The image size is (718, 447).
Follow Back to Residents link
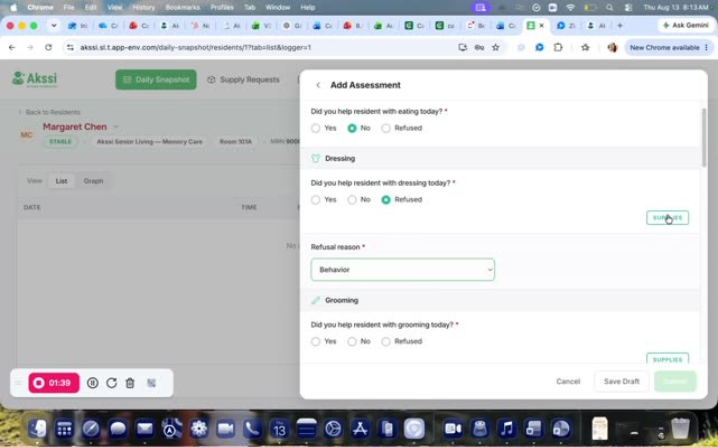[x=49, y=112]
